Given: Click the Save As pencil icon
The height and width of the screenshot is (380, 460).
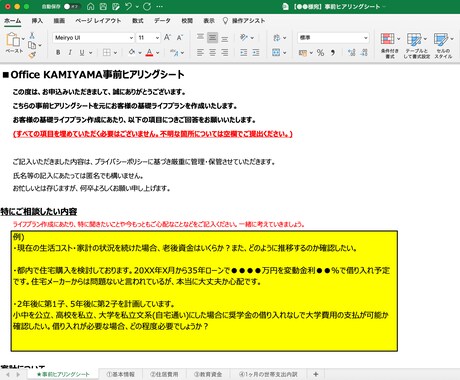Looking at the screenshot, I should tap(116, 7).
